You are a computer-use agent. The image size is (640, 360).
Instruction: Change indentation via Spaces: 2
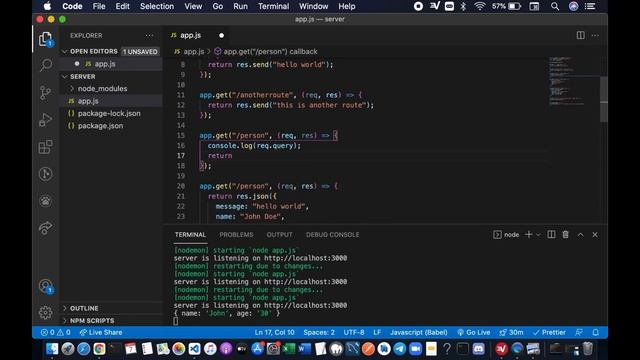coord(319,332)
